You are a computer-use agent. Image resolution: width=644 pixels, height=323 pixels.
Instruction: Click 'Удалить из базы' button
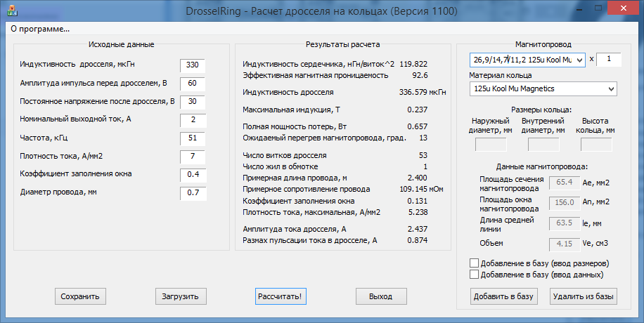(583, 296)
